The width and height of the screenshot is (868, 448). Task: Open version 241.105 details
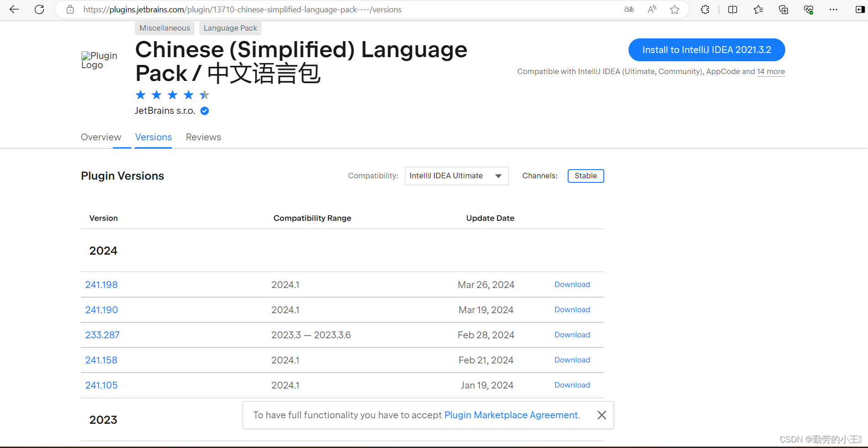[101, 385]
